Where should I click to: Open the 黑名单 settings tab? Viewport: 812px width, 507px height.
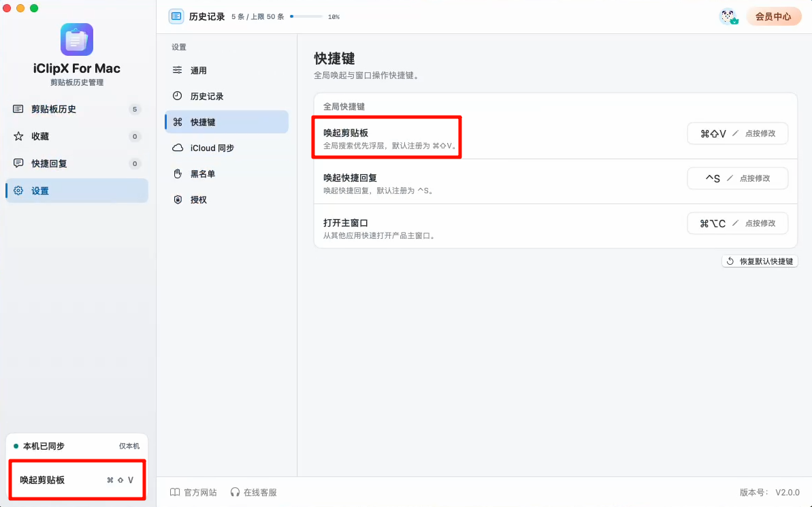(226, 174)
